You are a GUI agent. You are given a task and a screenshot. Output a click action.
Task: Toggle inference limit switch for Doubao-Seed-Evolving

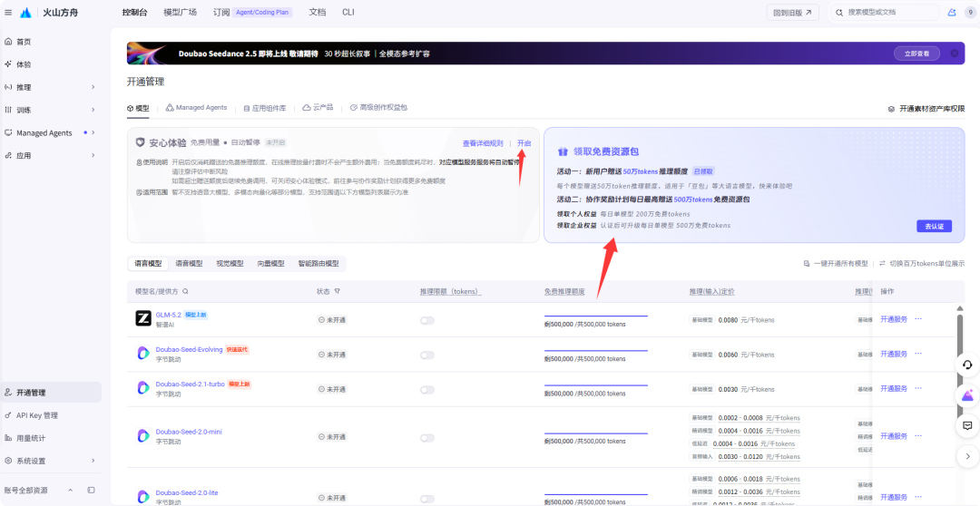pyautogui.click(x=426, y=355)
